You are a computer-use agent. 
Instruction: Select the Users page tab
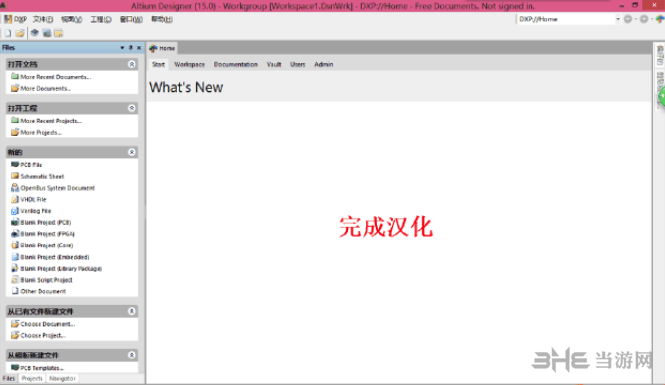297,64
